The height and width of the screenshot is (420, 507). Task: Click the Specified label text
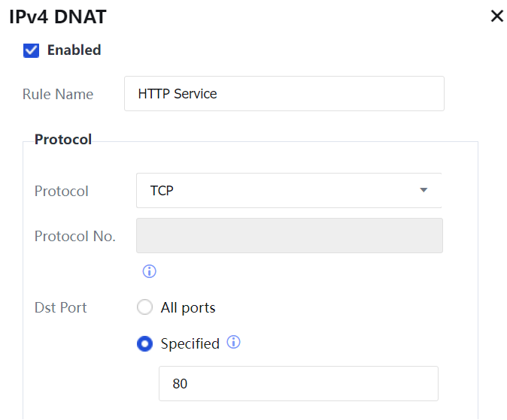pyautogui.click(x=190, y=343)
